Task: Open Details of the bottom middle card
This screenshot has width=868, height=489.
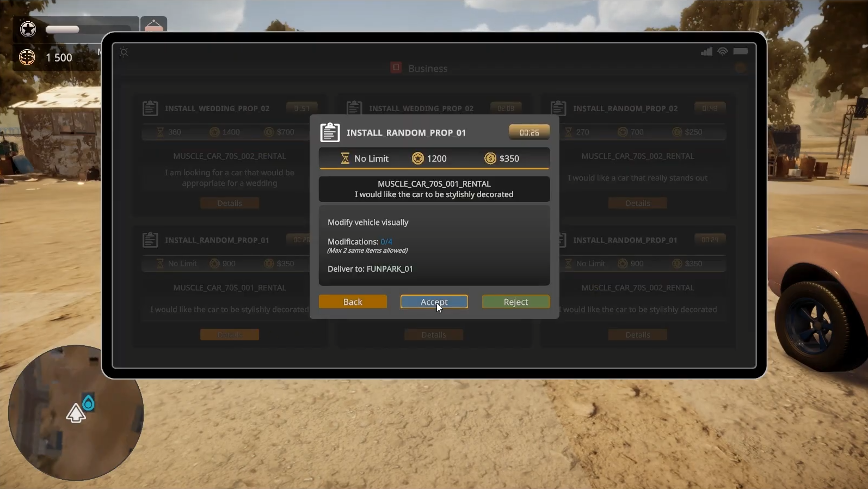Action: (434, 335)
